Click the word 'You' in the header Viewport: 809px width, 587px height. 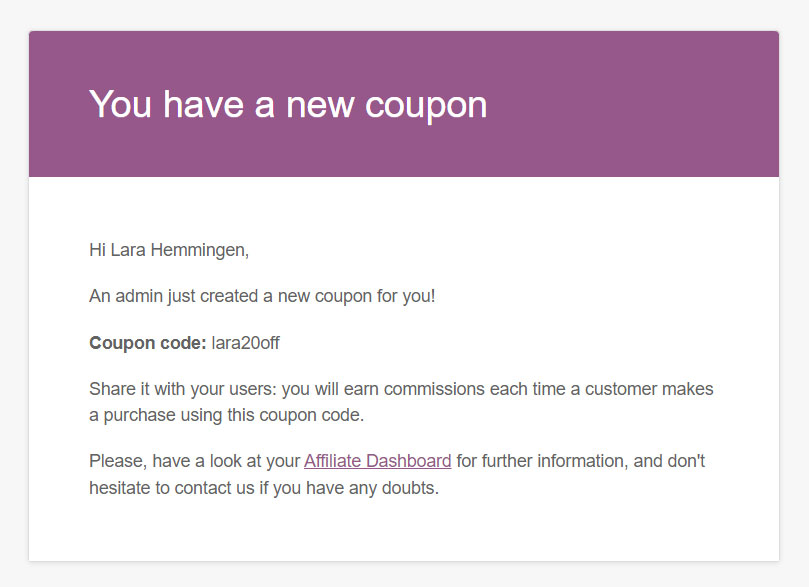pos(120,104)
